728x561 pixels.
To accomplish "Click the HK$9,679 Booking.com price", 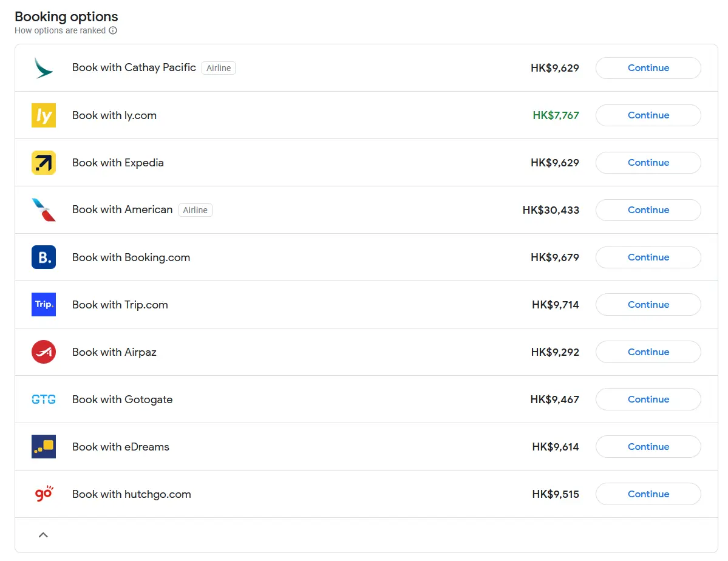I will pos(555,257).
